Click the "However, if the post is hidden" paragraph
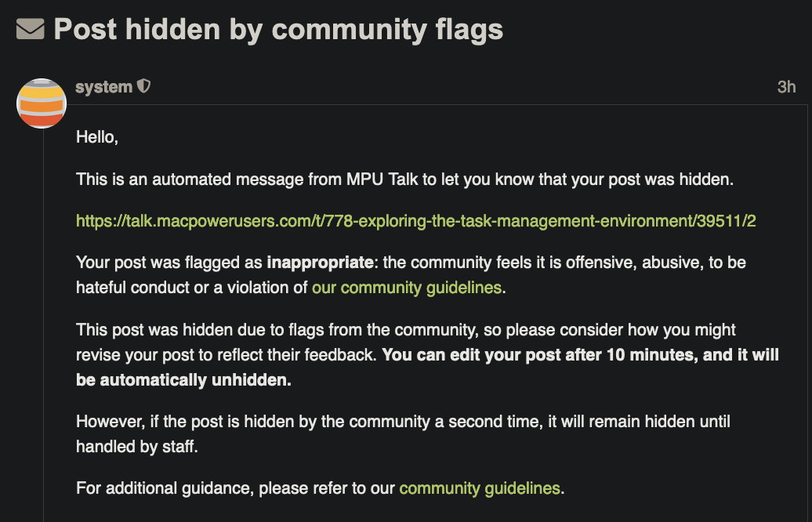 (x=403, y=434)
